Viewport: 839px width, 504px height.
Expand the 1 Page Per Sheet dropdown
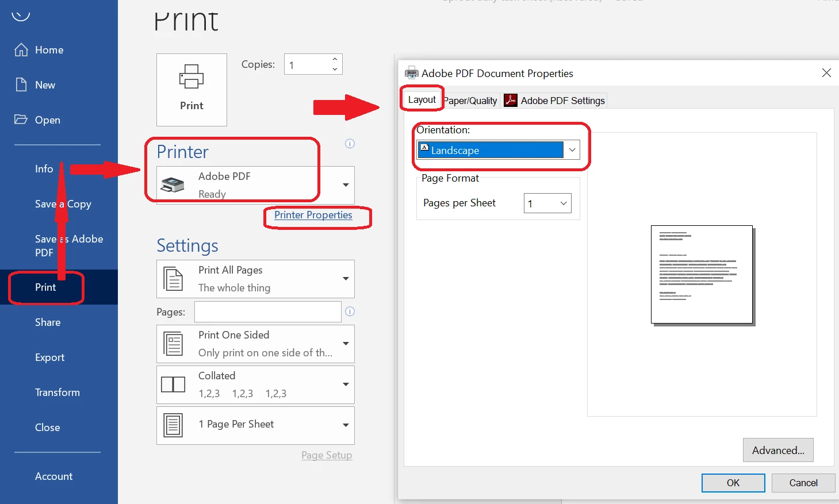(346, 425)
